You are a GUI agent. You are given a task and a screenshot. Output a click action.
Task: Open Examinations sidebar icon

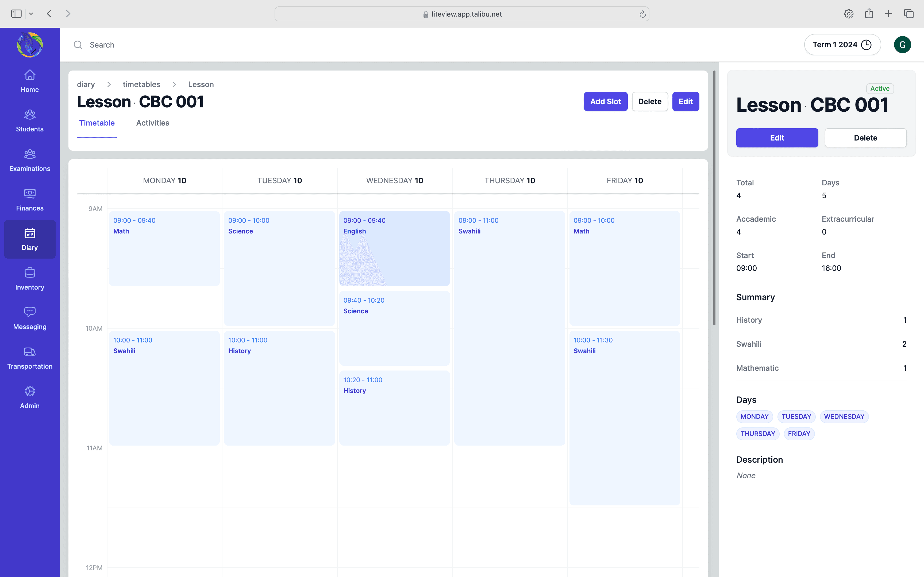(x=30, y=154)
